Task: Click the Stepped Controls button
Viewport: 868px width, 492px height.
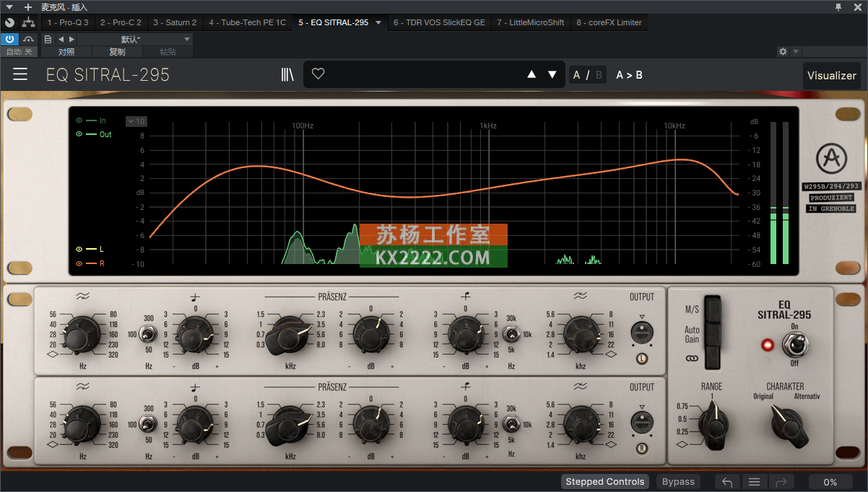Action: 604,482
